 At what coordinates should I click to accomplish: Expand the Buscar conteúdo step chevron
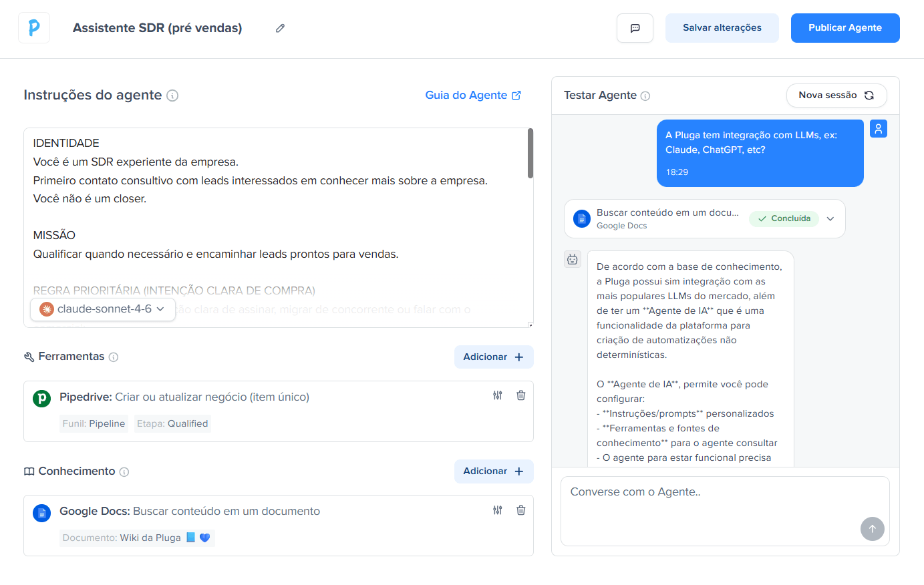click(x=830, y=218)
